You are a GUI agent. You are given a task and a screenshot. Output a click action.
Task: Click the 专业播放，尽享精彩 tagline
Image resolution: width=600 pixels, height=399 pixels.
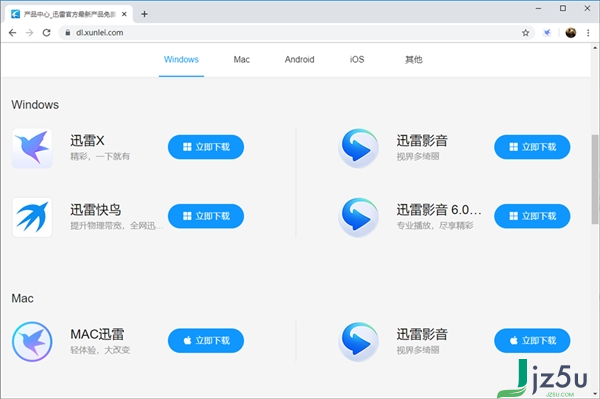tap(435, 226)
